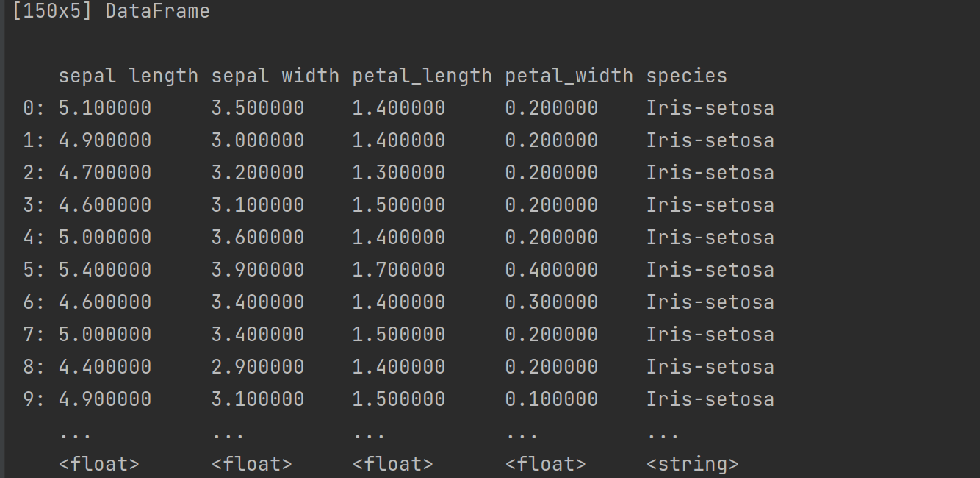
Task: Click the <float> type label under sepal length
Action: [99, 464]
